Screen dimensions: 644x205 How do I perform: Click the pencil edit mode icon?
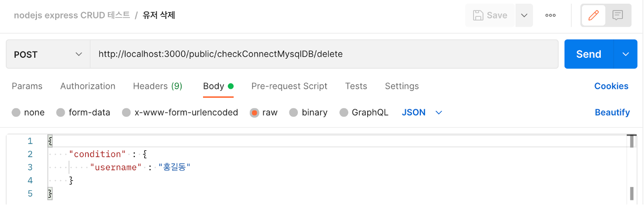(593, 15)
